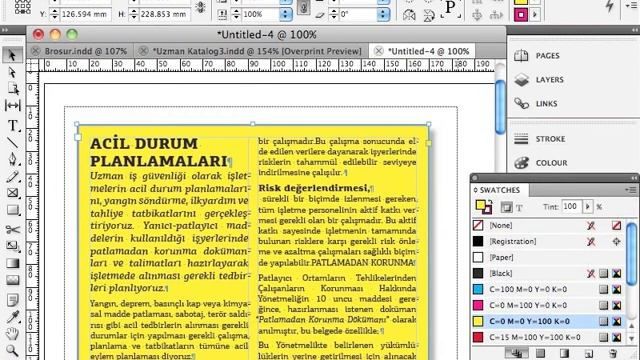Select the cyan C=100 M=0 Y=0 K=0 swatch
This screenshot has height=360, width=640.
(x=549, y=289)
